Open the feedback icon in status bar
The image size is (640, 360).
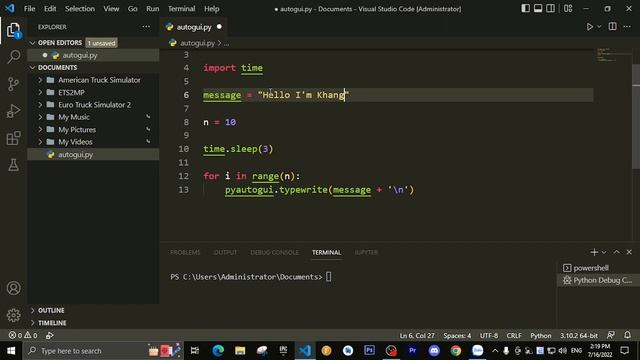click(611, 336)
